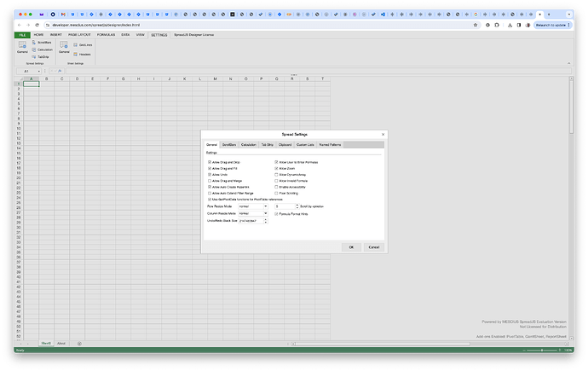The image size is (588, 371).
Task: Toggle Allow Zoom checkbox
Action: [276, 168]
